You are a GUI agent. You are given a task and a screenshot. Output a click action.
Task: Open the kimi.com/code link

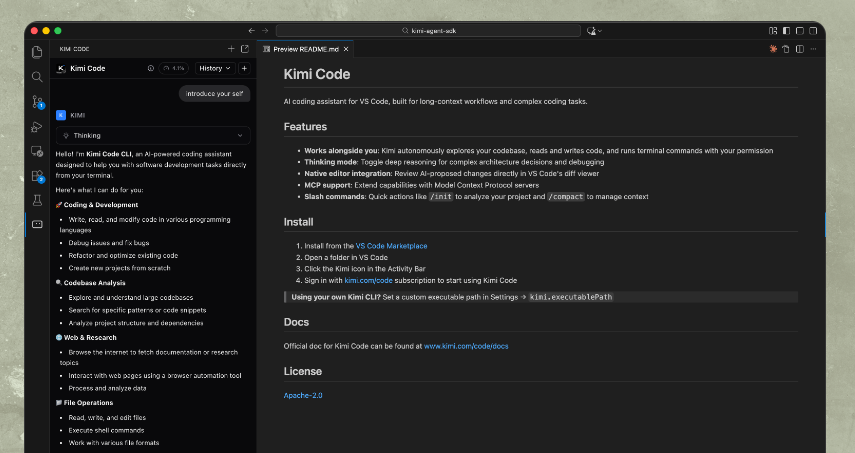[368, 280]
